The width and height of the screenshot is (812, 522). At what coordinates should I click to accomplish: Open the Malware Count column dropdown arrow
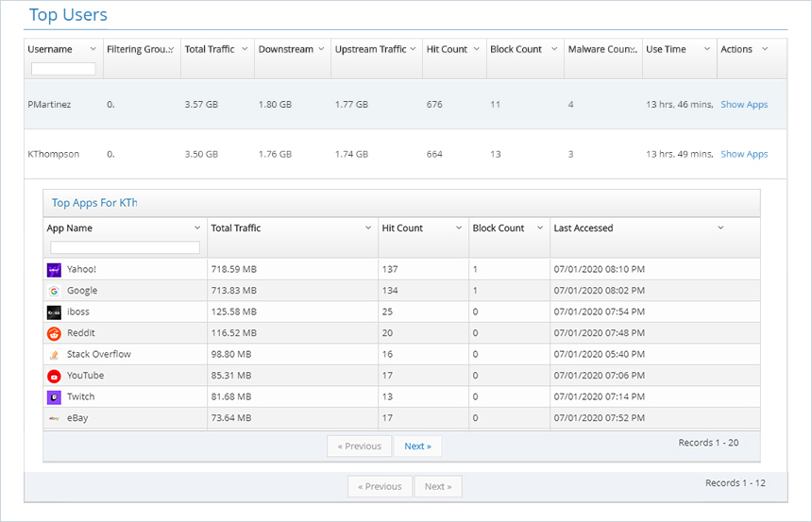coord(634,49)
